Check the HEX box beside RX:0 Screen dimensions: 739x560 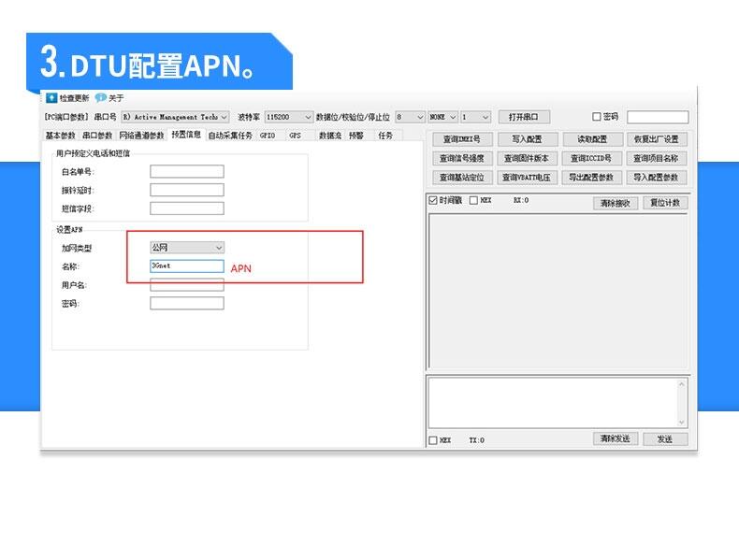[473, 200]
